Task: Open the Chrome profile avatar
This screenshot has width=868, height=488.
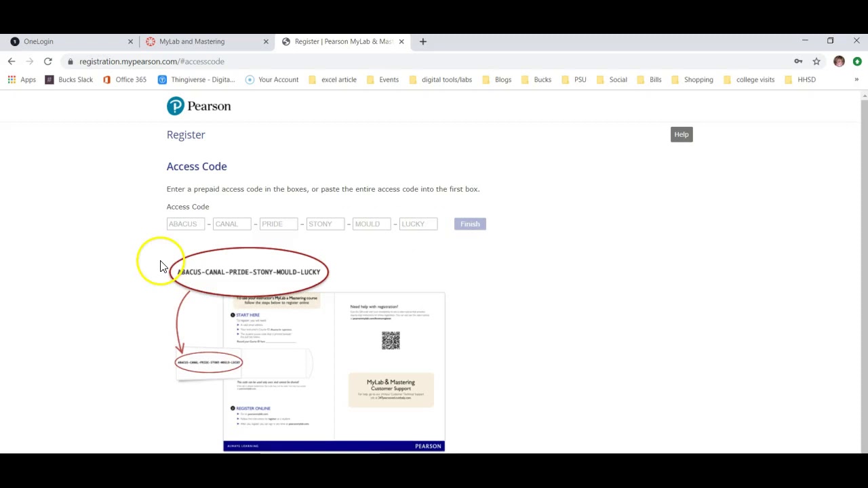Action: pyautogui.click(x=840, y=62)
